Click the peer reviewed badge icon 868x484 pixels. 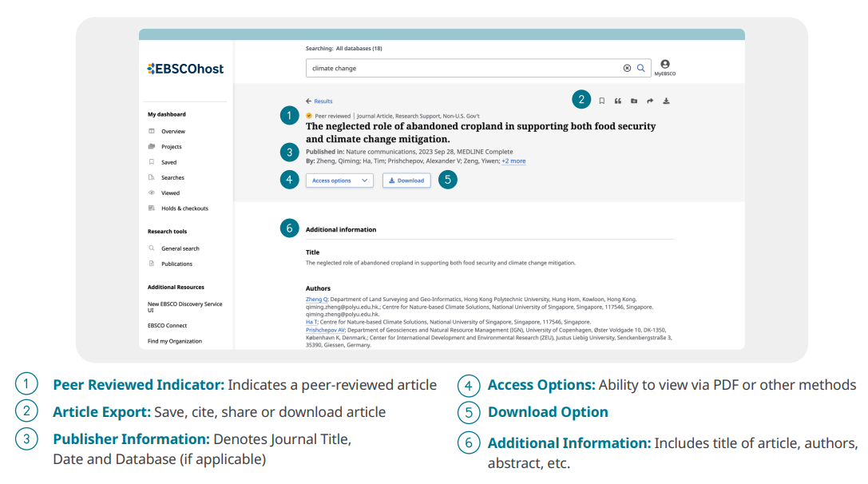coord(309,116)
